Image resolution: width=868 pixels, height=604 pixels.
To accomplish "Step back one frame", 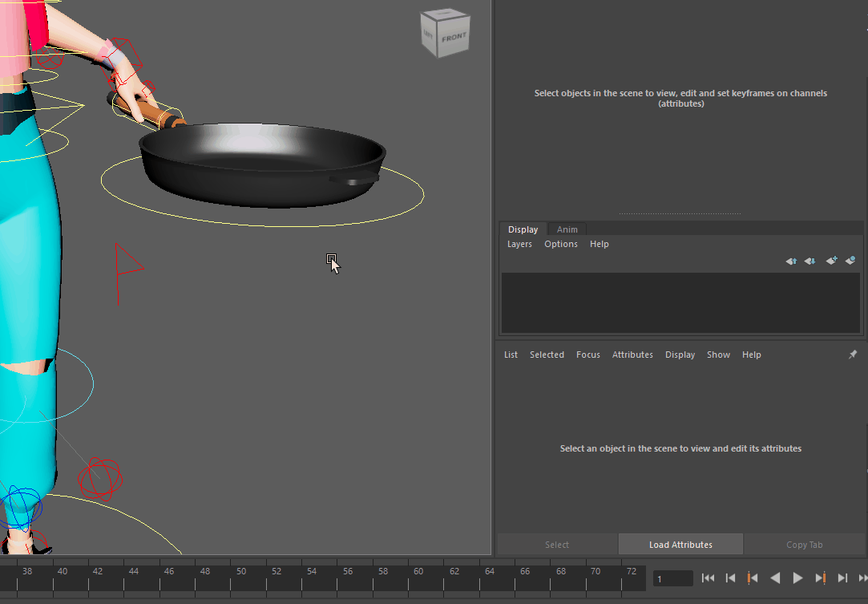I will click(x=730, y=578).
